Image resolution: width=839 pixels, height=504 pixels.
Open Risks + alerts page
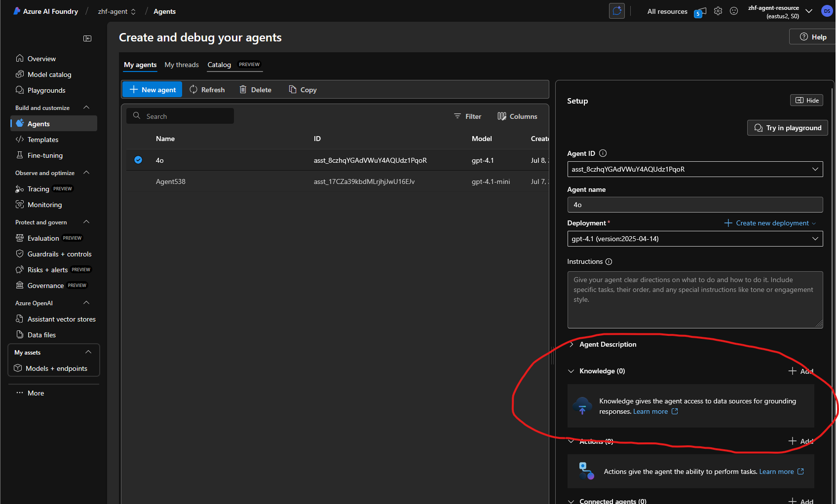click(53, 270)
